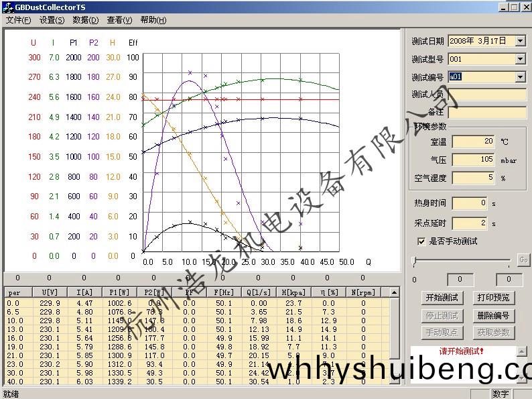Open the 查看(V) menu
The width and height of the screenshot is (532, 399).
[119, 20]
